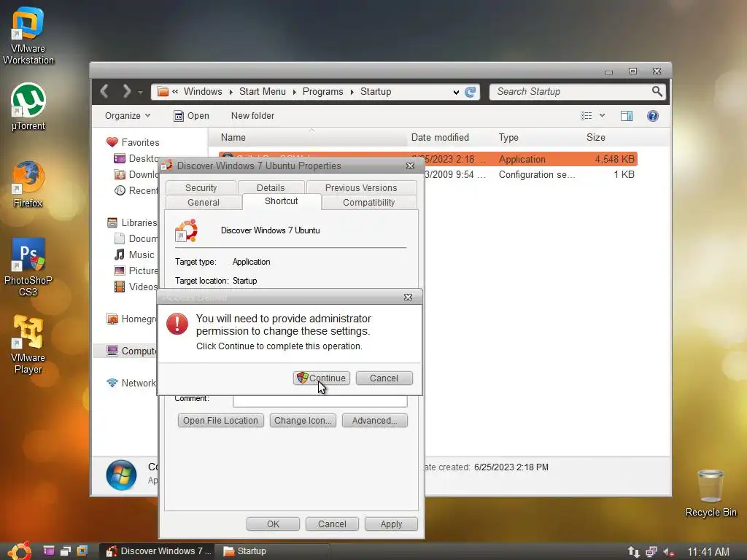Switch to the General tab
Image resolution: width=747 pixels, height=560 pixels.
click(204, 203)
